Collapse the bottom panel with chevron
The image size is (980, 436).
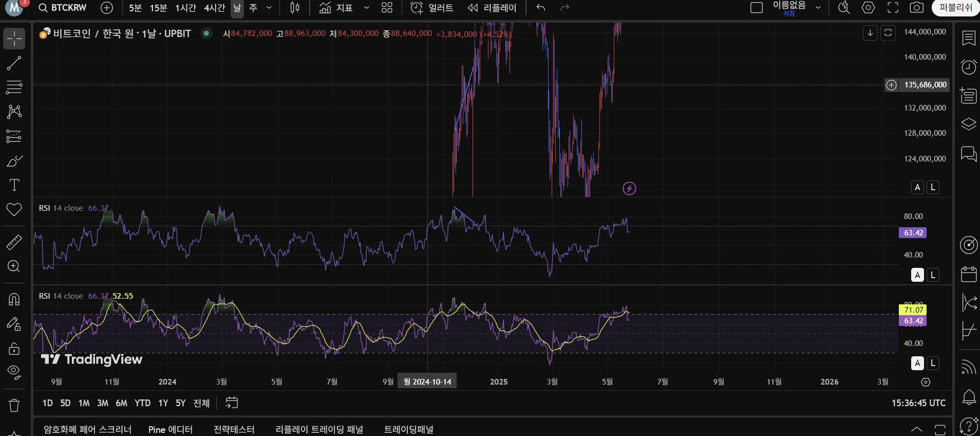[x=916, y=429]
